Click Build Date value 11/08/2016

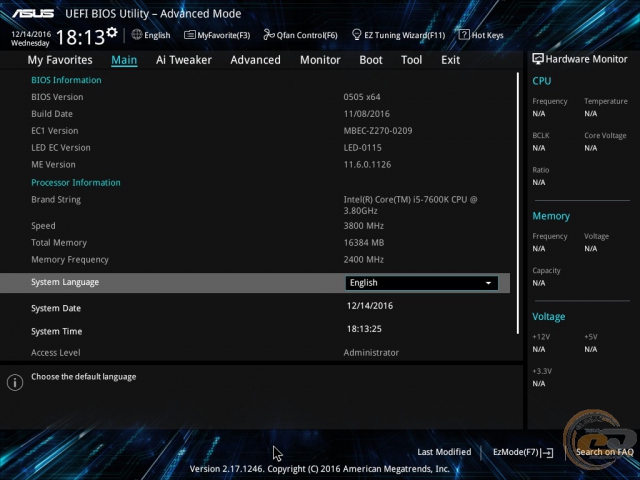pos(367,114)
